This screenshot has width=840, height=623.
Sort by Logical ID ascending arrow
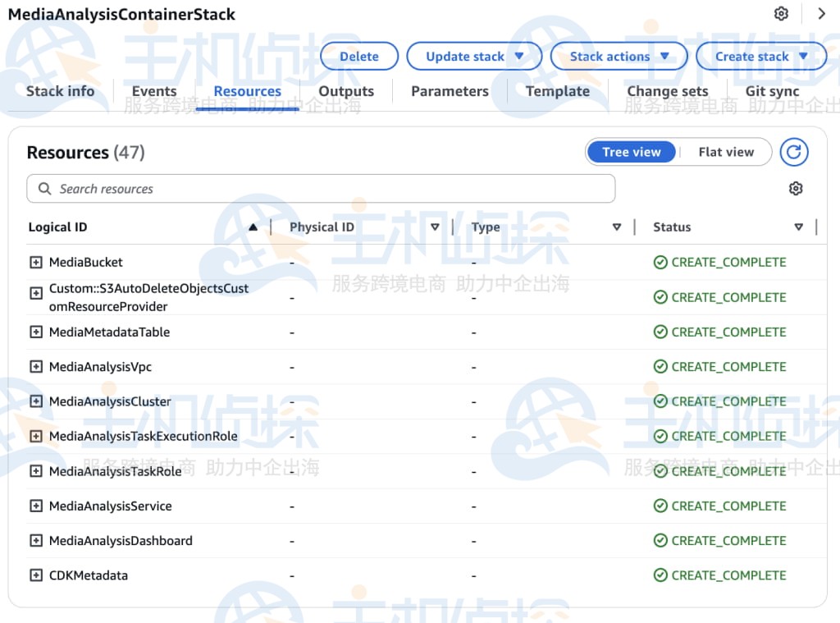click(x=253, y=227)
